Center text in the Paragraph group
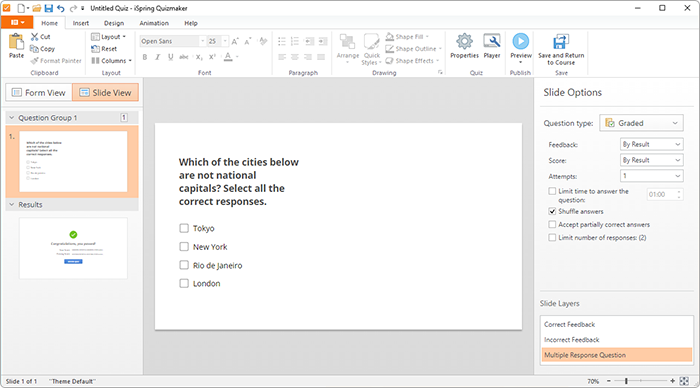 click(x=295, y=57)
